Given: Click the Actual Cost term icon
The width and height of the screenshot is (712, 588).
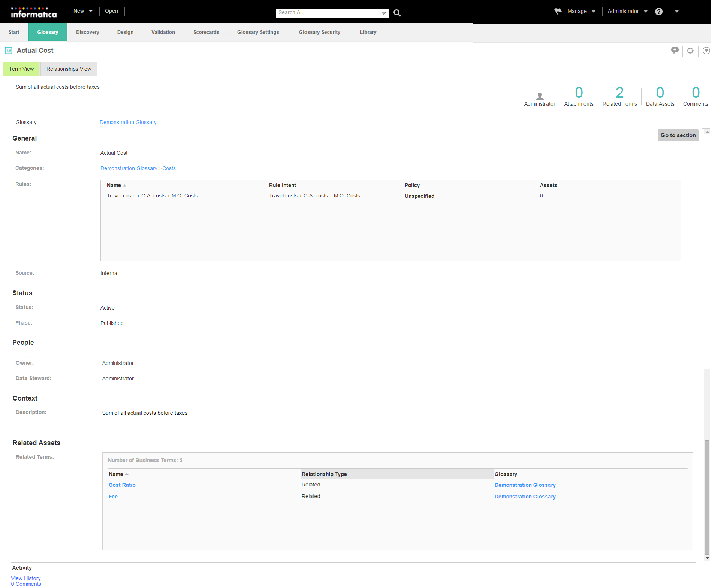Looking at the screenshot, I should click(9, 51).
